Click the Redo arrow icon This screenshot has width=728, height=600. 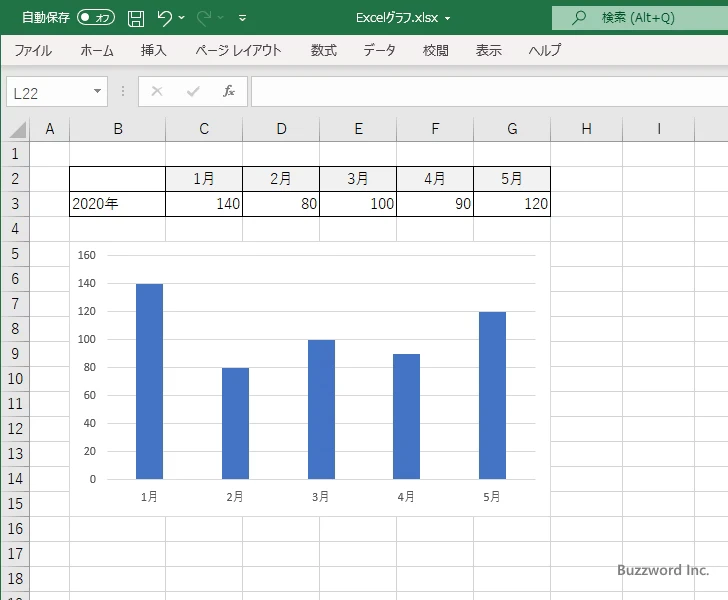coord(203,18)
